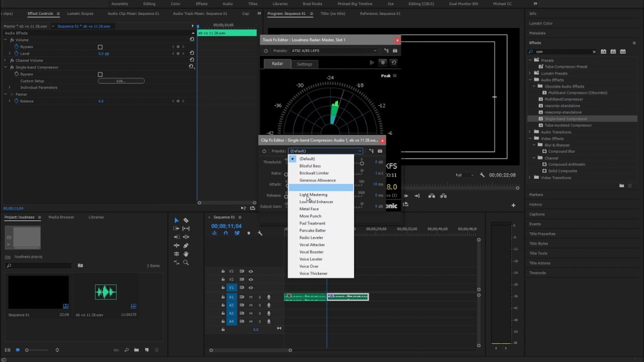Click the Project panel search field
Image resolution: width=644 pixels, height=362 pixels.
pyautogui.click(x=39, y=265)
